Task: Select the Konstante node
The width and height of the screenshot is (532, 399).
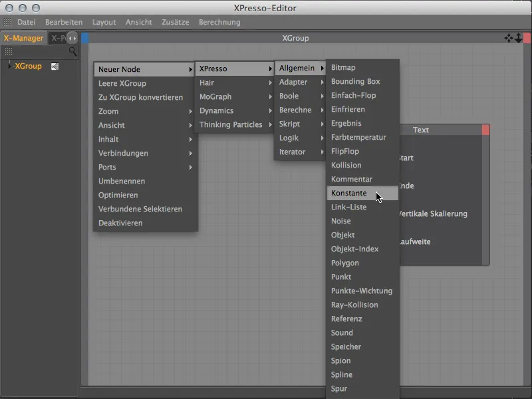Action: pyautogui.click(x=362, y=193)
